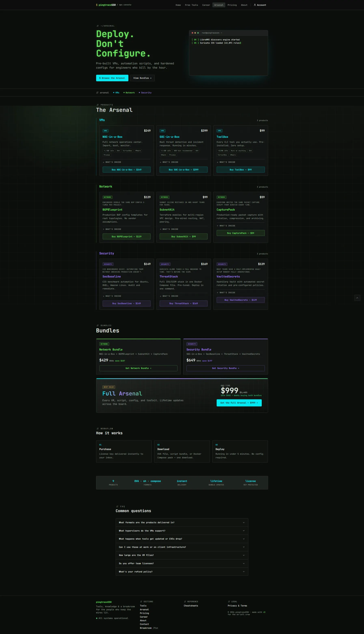
Task: Click the NOC-in-a-Box product title
Action: coord(112,137)
